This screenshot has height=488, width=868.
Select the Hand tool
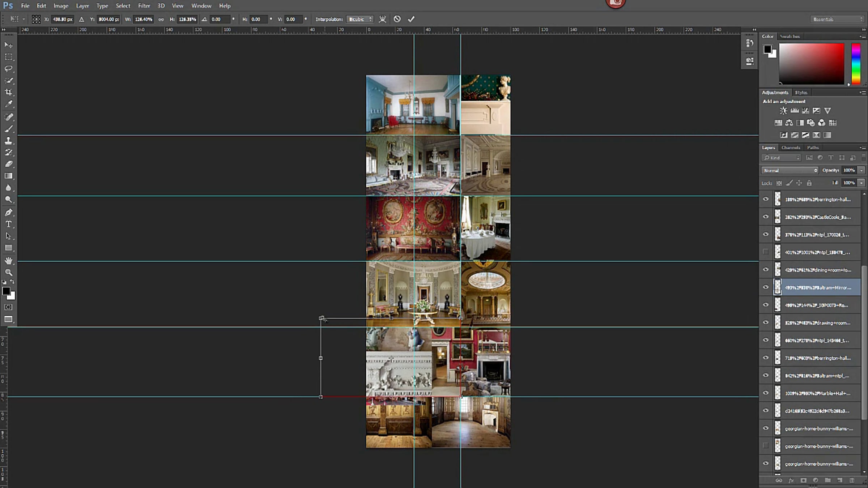point(9,261)
